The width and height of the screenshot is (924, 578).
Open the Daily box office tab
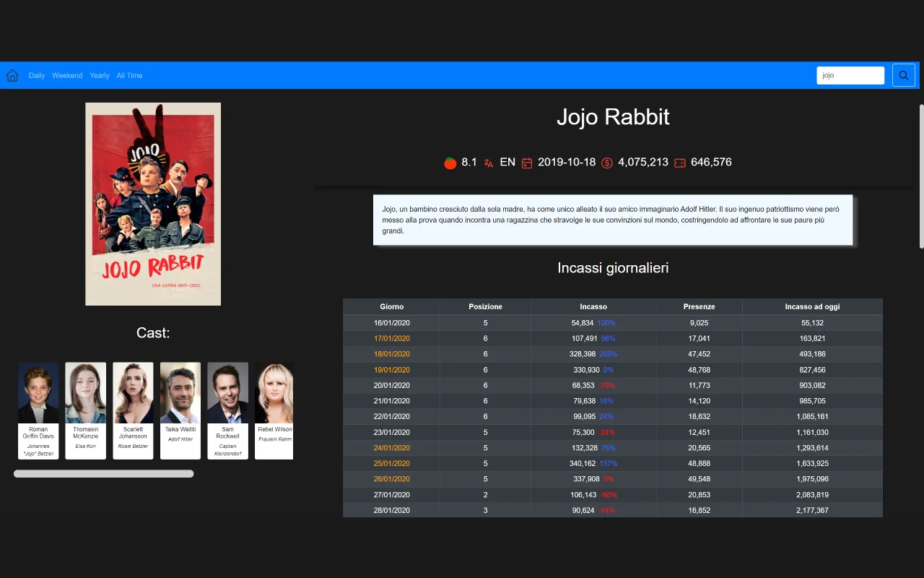pos(37,75)
